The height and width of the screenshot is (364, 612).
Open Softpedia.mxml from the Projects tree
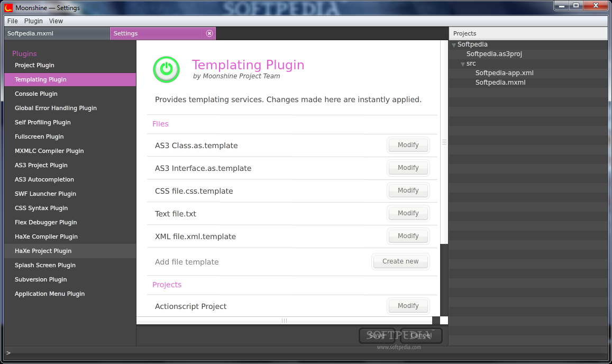tap(500, 83)
